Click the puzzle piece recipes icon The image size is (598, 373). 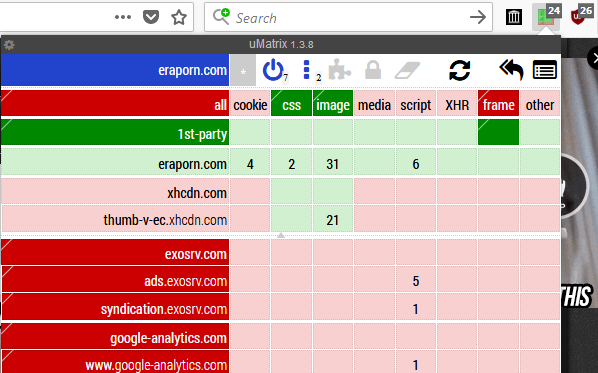[x=339, y=70]
